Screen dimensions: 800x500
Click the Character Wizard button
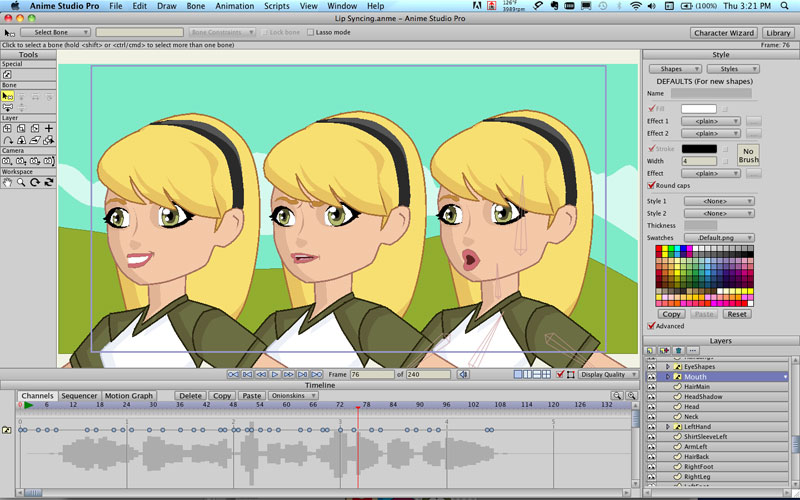pyautogui.click(x=723, y=33)
